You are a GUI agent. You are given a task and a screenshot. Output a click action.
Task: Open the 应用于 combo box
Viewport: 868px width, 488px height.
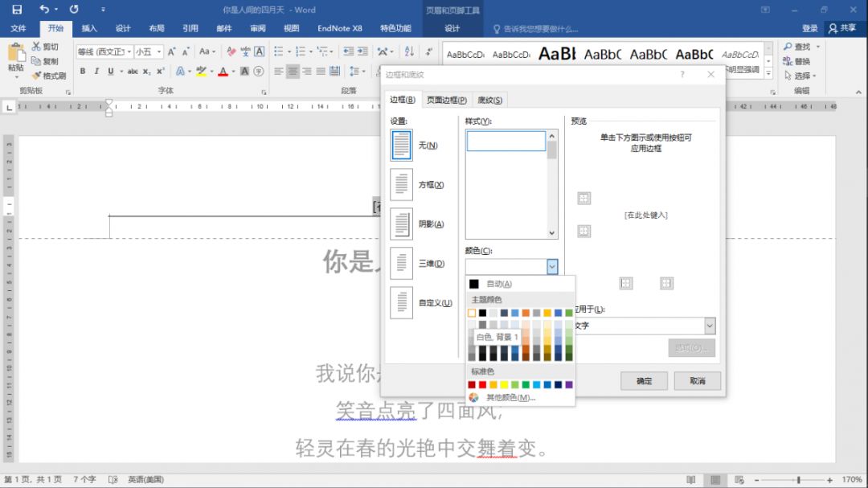click(710, 326)
